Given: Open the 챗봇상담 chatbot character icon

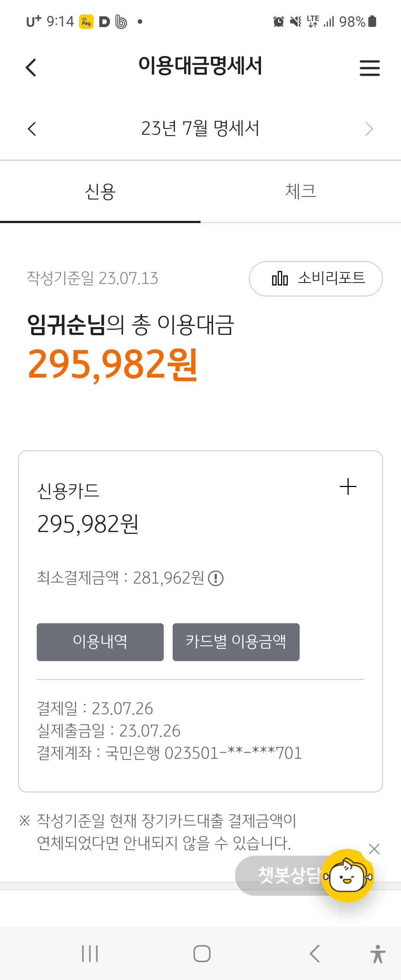Looking at the screenshot, I should point(348,875).
